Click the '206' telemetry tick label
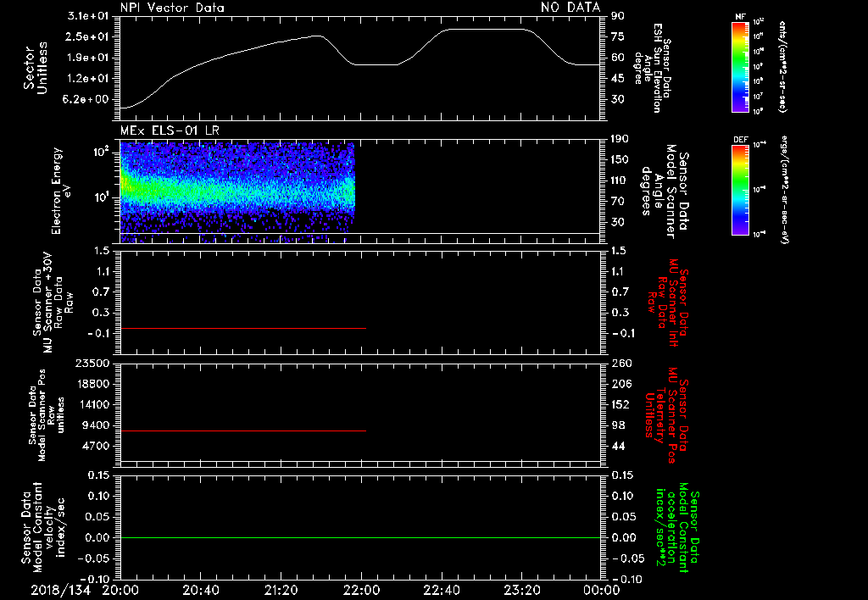The image size is (868, 600). (620, 384)
